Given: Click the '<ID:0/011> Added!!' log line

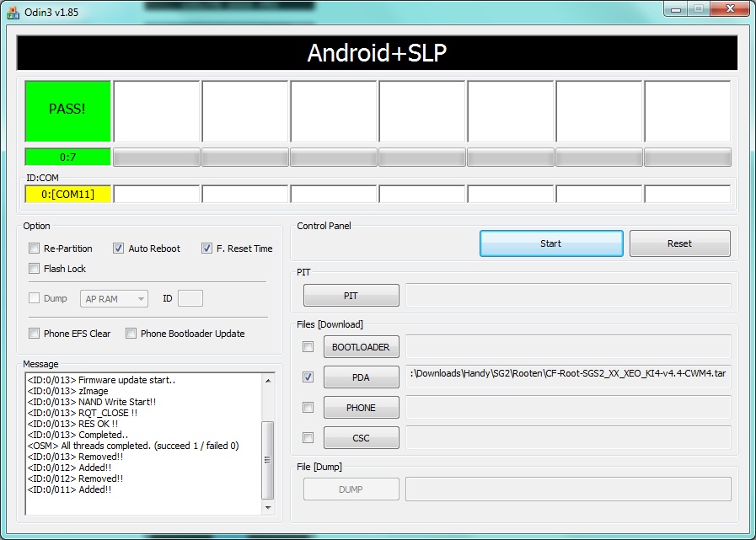Looking at the screenshot, I should pos(69,489).
